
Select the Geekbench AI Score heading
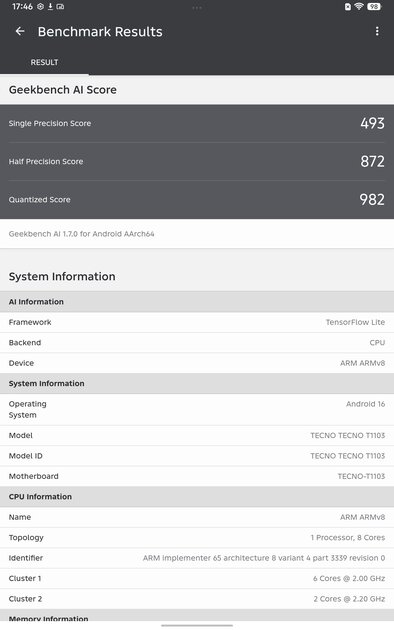(x=63, y=90)
